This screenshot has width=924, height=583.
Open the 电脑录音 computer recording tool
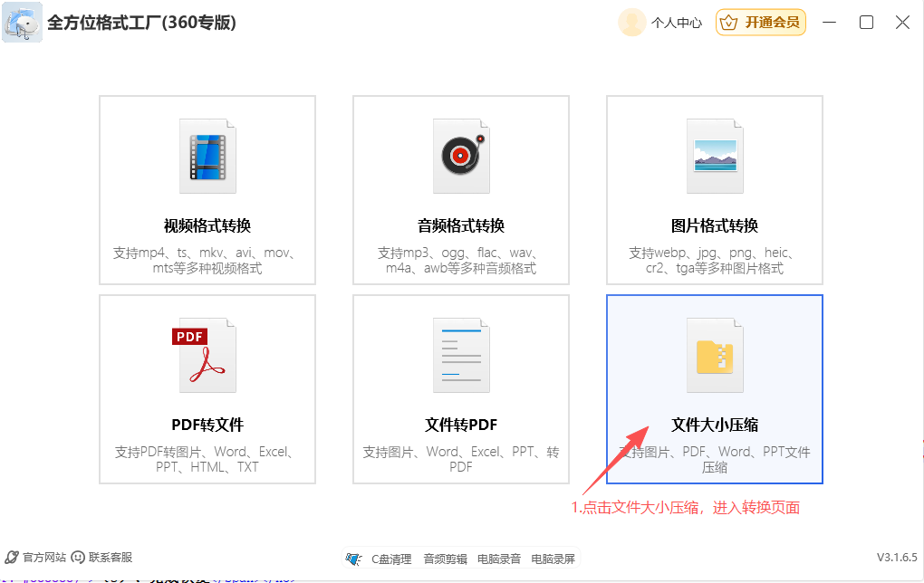[x=499, y=559]
